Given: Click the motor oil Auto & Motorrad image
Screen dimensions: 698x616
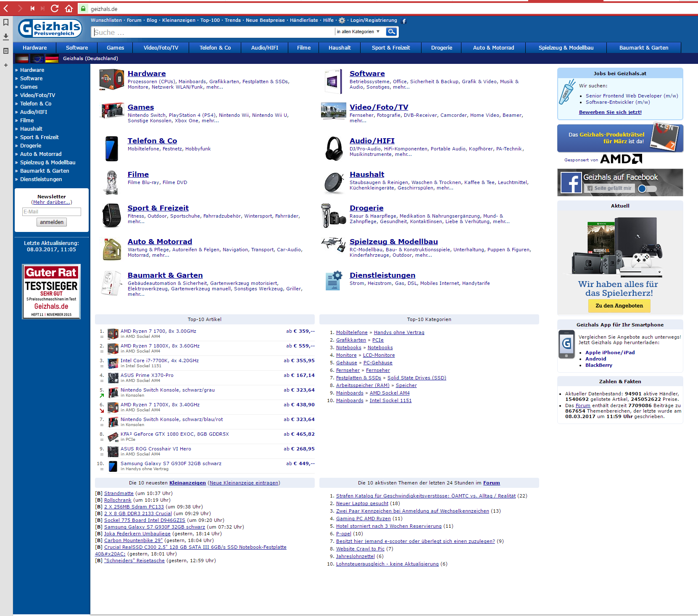Looking at the screenshot, I should tap(112, 249).
